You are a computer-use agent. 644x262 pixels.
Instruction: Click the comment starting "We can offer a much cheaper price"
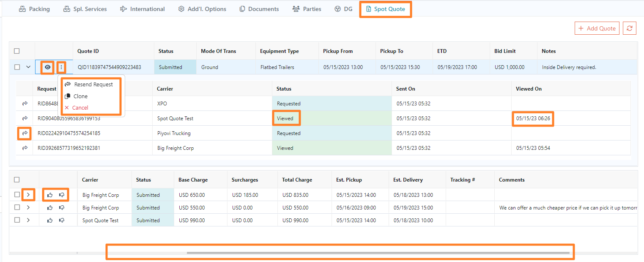coord(568,208)
